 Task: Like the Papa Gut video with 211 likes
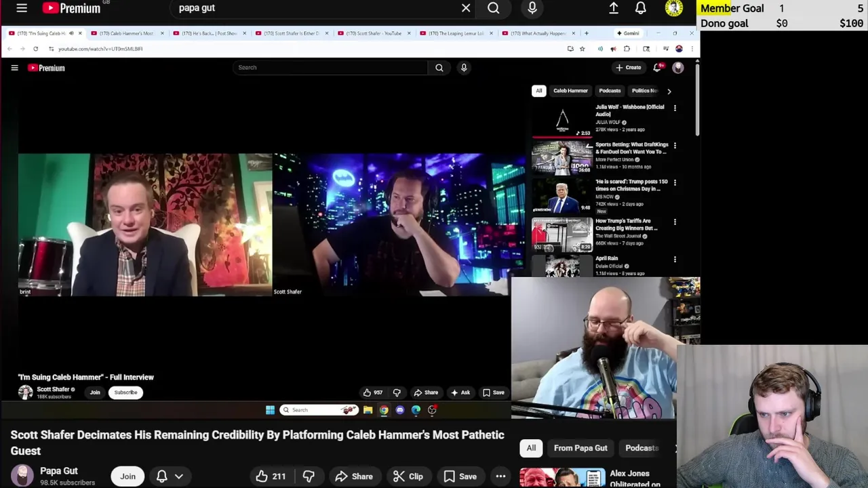click(x=271, y=476)
